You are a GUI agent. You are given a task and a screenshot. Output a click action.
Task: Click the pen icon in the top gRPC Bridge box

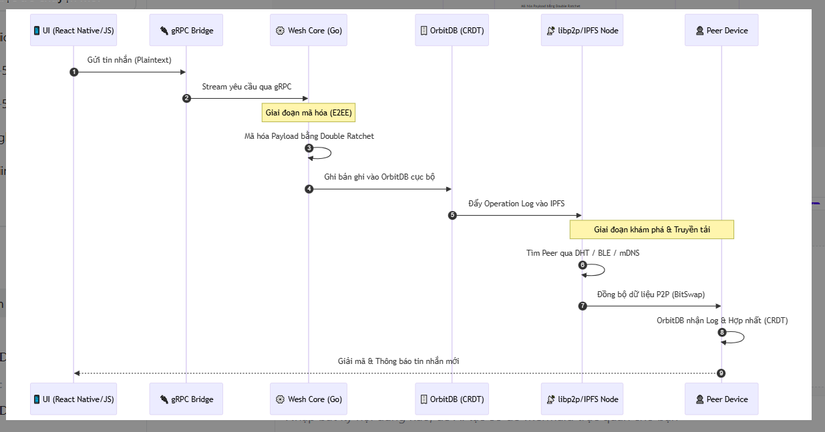164,31
